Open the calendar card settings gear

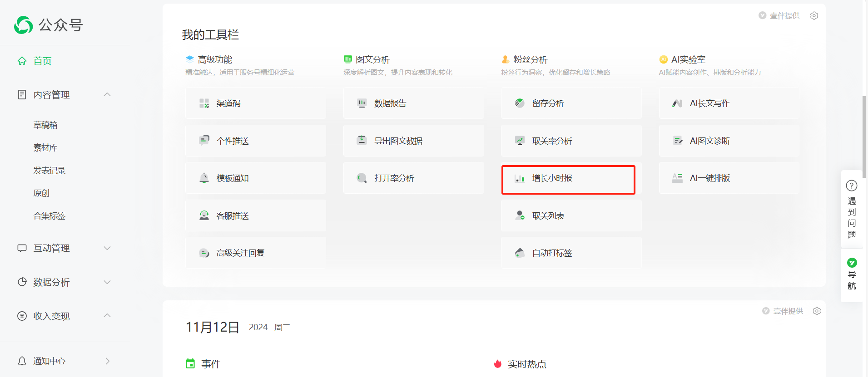(x=817, y=311)
